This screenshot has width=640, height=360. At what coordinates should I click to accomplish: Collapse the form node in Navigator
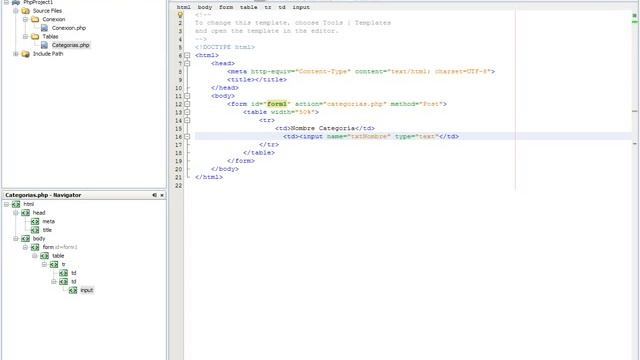coord(25,247)
